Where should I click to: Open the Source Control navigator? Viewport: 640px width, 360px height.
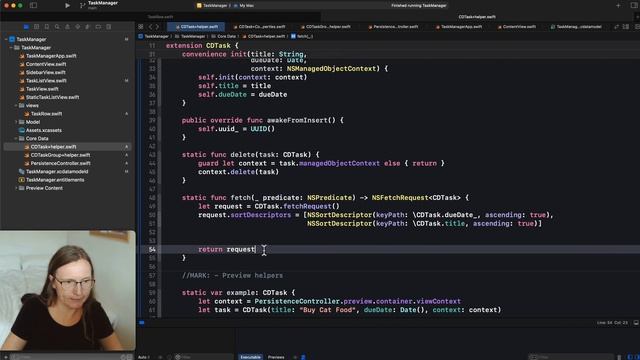coord(36,27)
